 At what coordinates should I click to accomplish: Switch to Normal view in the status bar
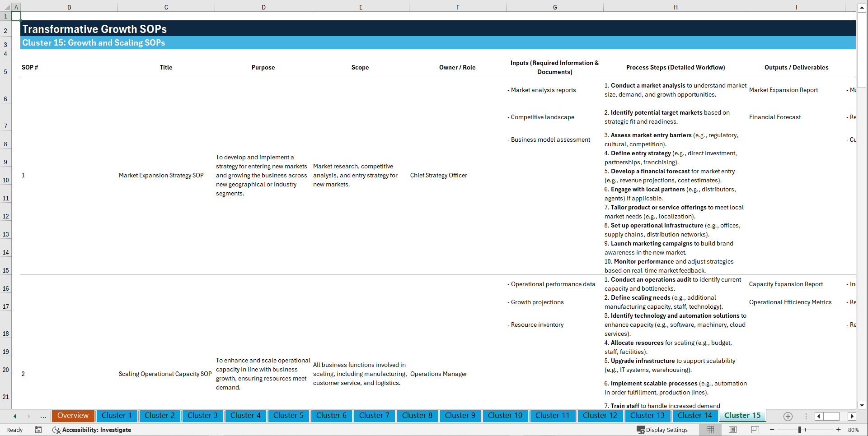[710, 430]
